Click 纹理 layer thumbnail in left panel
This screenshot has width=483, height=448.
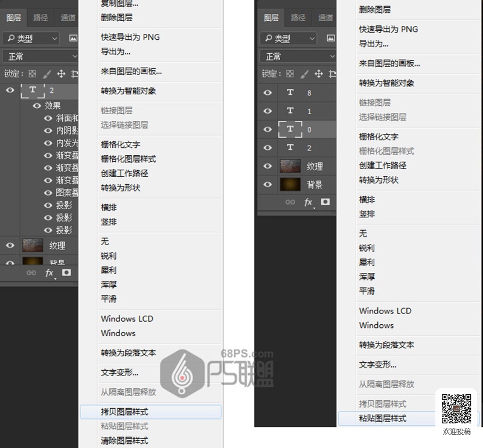33,245
